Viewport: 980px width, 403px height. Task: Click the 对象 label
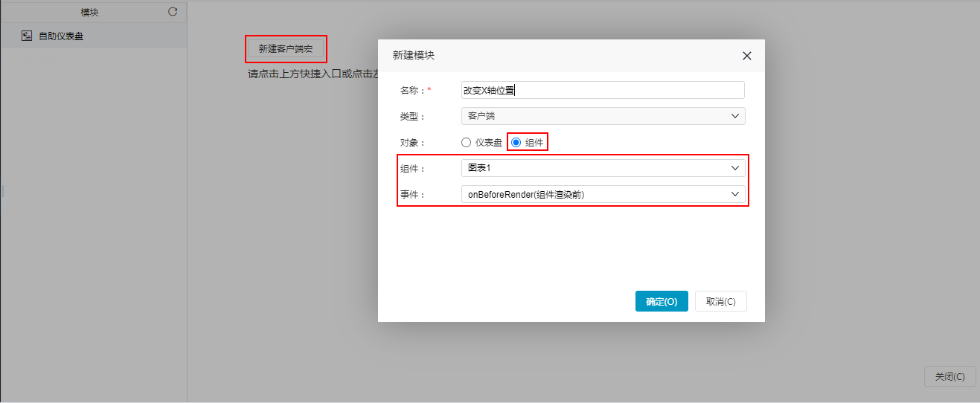411,143
